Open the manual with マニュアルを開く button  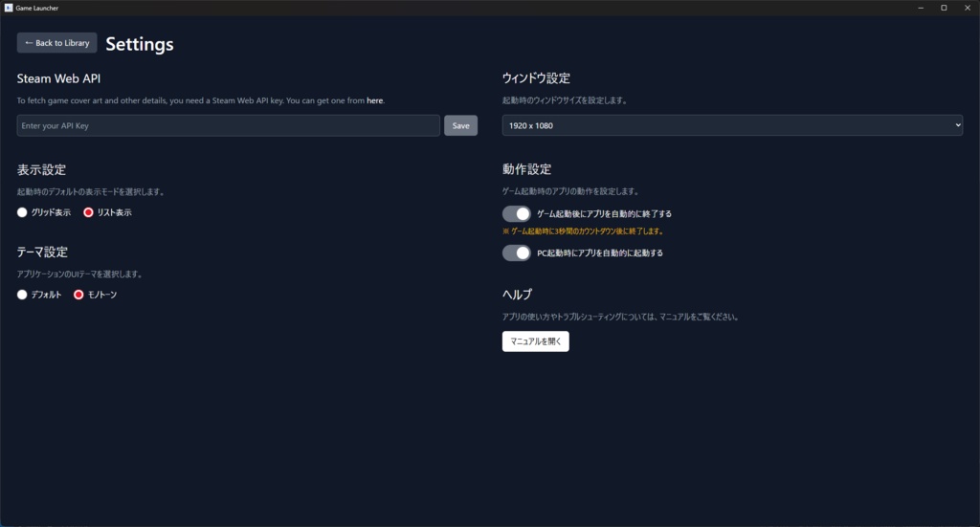(536, 341)
